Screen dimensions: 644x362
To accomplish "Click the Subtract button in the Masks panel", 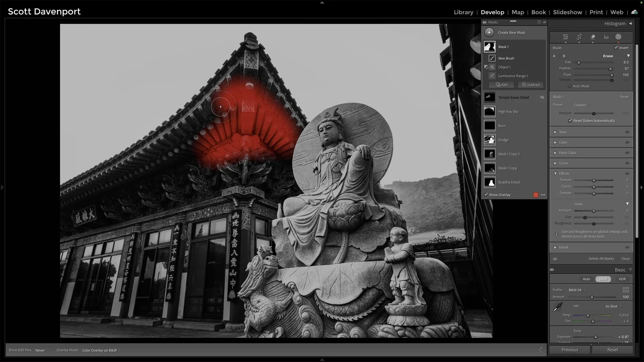I will tap(531, 84).
